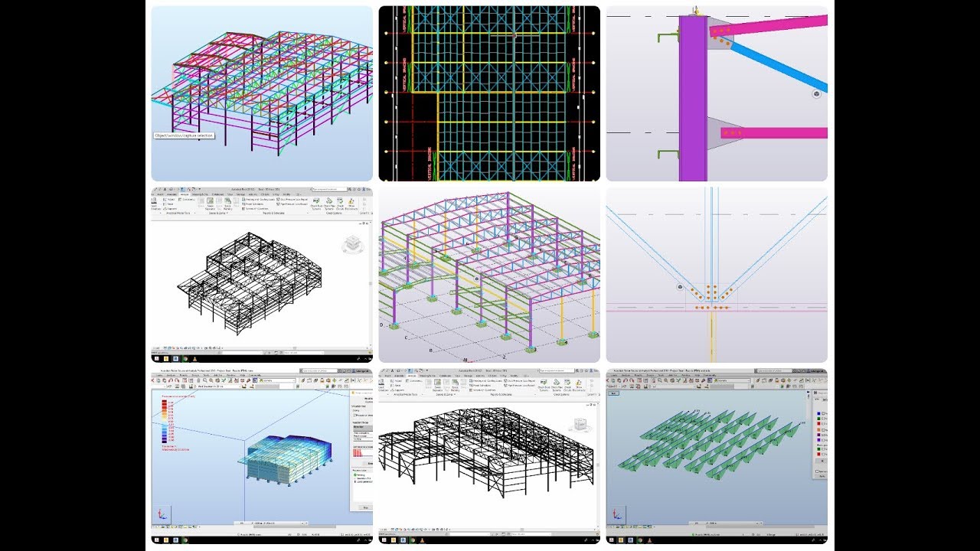Open the Revit thumbnail showing the larger black wireframe
Image resolution: width=980 pixels, height=551 pixels.
click(489, 456)
